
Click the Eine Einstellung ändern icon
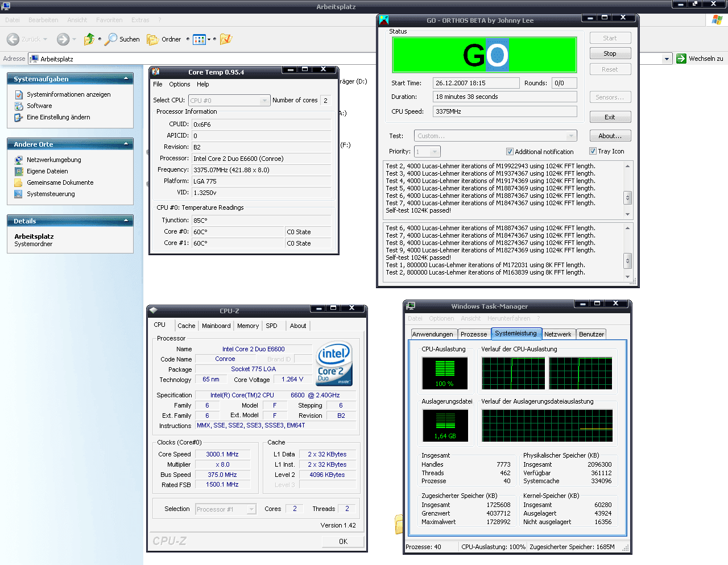(x=19, y=117)
